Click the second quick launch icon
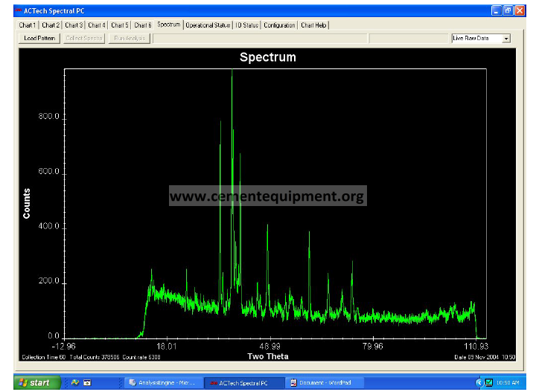536x392 pixels. click(x=87, y=382)
